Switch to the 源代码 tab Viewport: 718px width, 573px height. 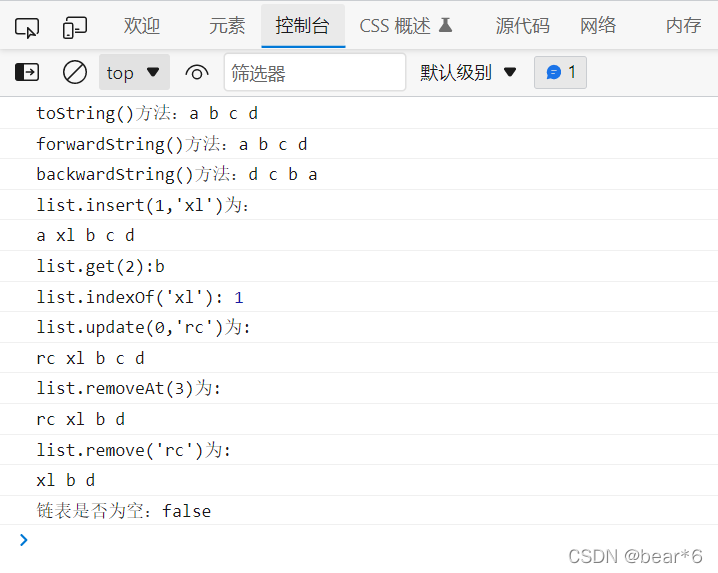pyautogui.click(x=522, y=26)
